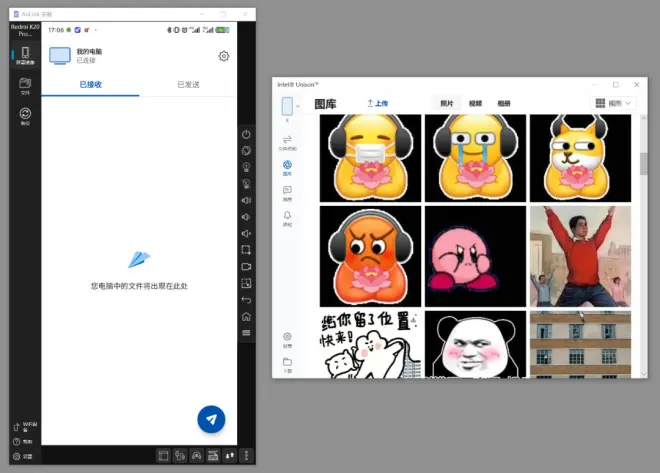660x473 pixels.
Task: Open AirLink settings at the sidebar bottom
Action: [23, 457]
